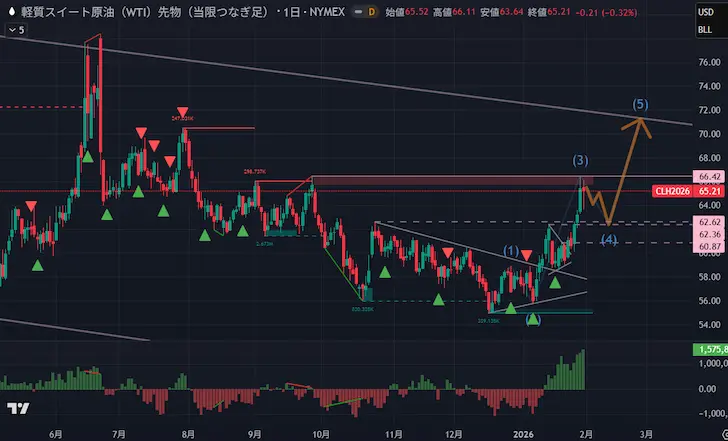Viewport: 728px width, 441px height.
Task: Select the red resistance zone rectangle
Action: [x=450, y=180]
